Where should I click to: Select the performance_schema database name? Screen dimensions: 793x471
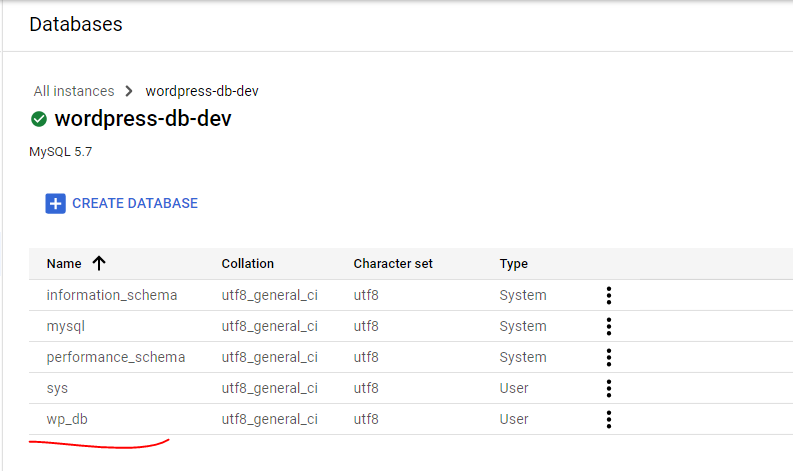[x=116, y=357]
